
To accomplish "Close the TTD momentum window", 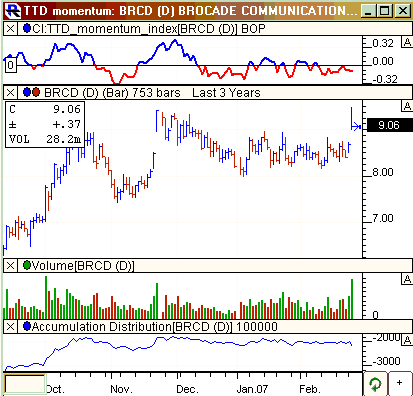I will point(402,11).
